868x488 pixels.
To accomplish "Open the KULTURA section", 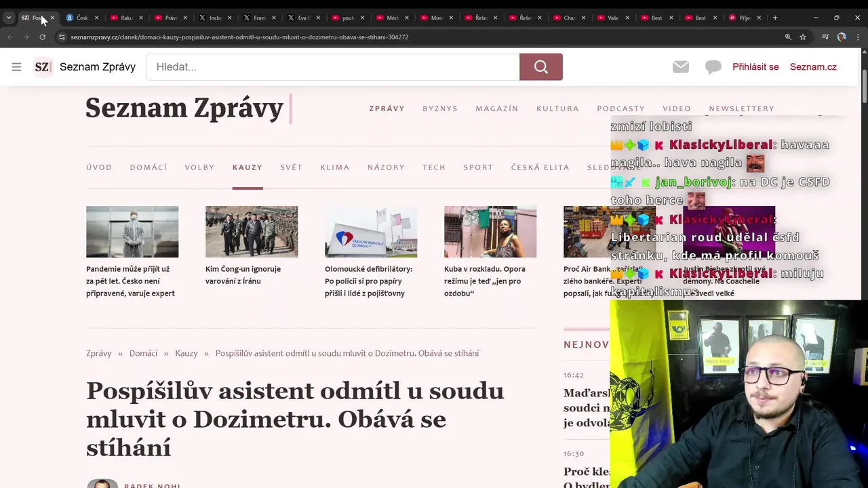I will tap(557, 108).
